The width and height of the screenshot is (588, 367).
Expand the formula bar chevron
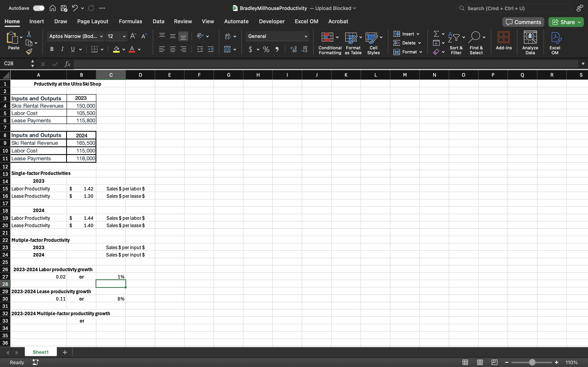pos(583,64)
